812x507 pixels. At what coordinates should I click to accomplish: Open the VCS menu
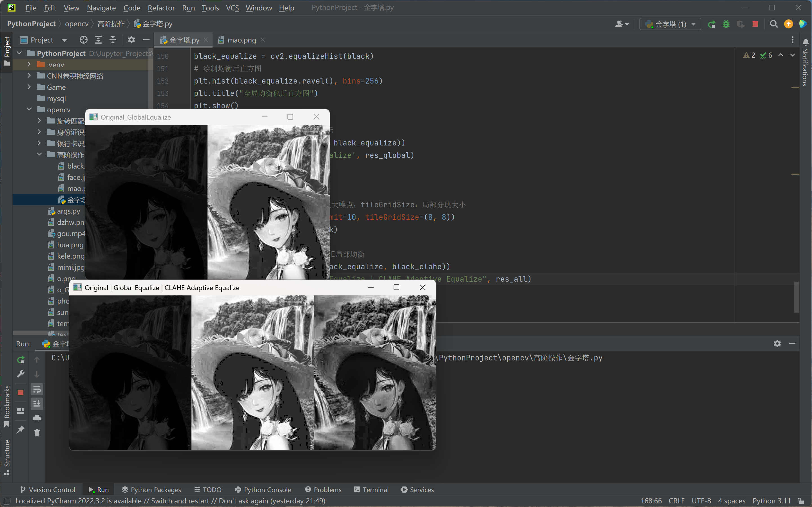pyautogui.click(x=233, y=8)
